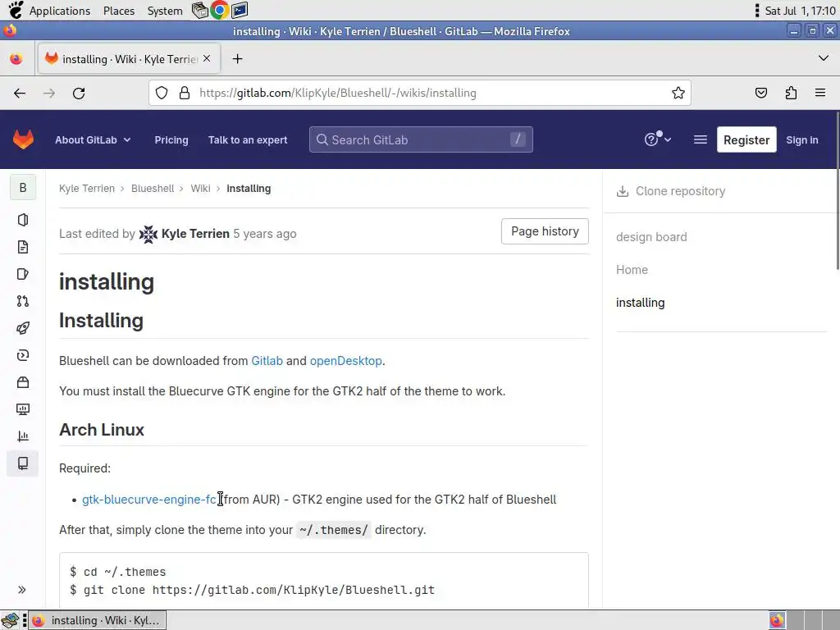Click Talk to an expert
Screen dimensions: 840x630
tap(248, 139)
